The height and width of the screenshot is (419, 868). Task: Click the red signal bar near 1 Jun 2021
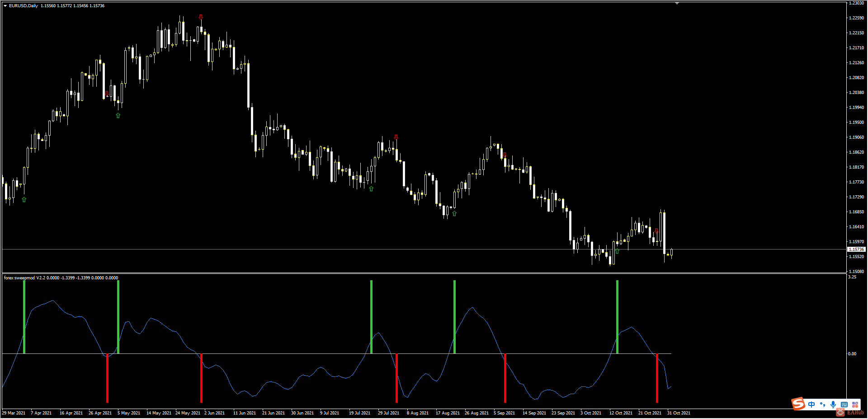click(201, 378)
